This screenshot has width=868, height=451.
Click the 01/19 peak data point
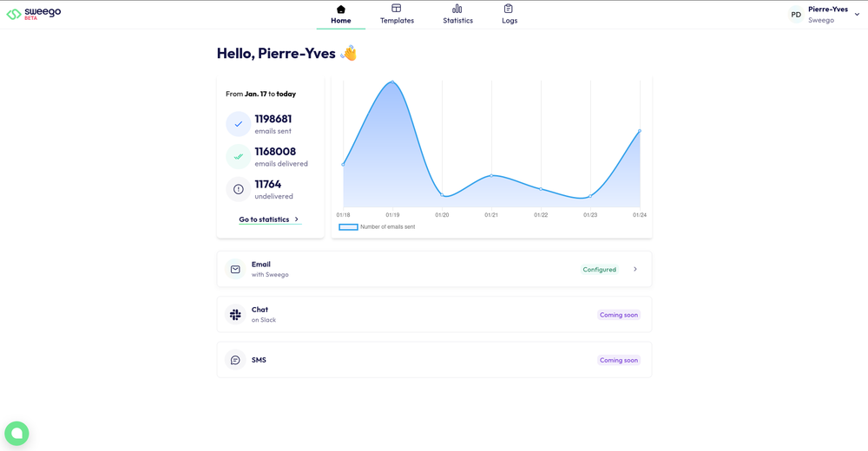392,82
